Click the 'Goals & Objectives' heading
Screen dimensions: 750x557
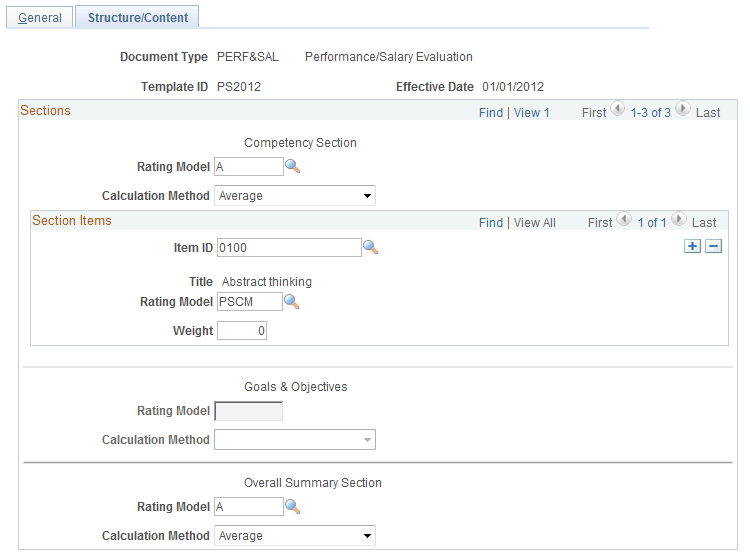click(x=296, y=387)
